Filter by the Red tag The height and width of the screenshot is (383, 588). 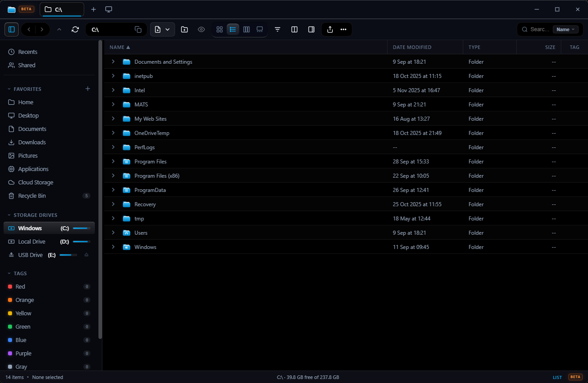pos(49,286)
